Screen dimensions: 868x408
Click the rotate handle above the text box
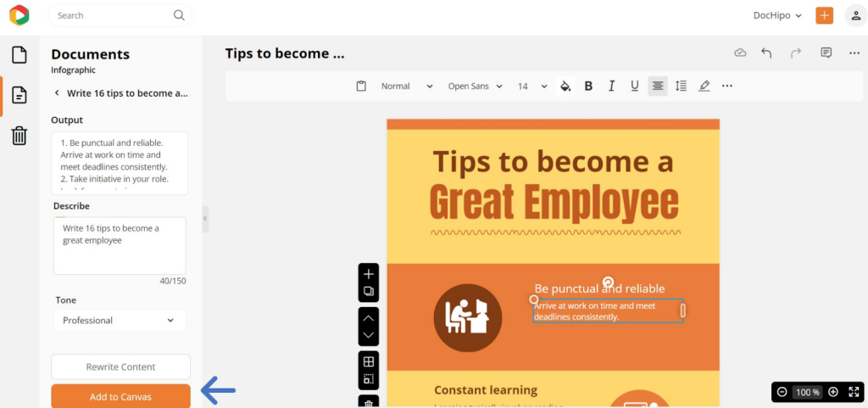(x=608, y=282)
